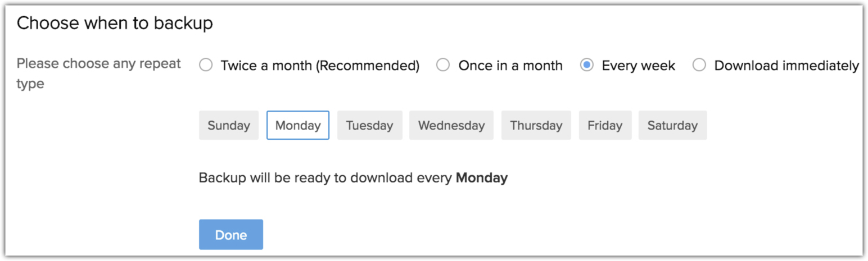
Task: Click bold Monday in the summary sentence
Action: coord(482,178)
